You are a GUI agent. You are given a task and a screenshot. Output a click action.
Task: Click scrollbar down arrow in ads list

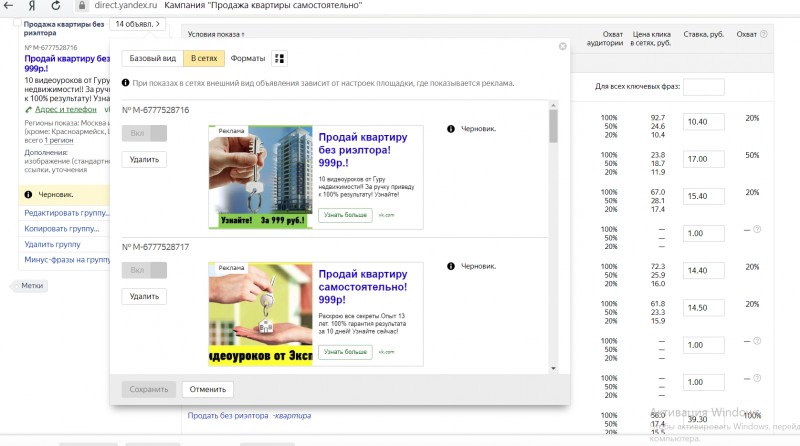[x=553, y=368]
